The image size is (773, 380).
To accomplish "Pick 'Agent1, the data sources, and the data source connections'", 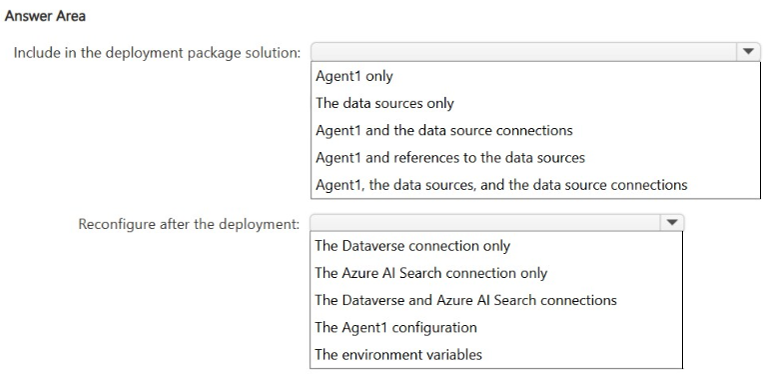I will click(x=535, y=185).
